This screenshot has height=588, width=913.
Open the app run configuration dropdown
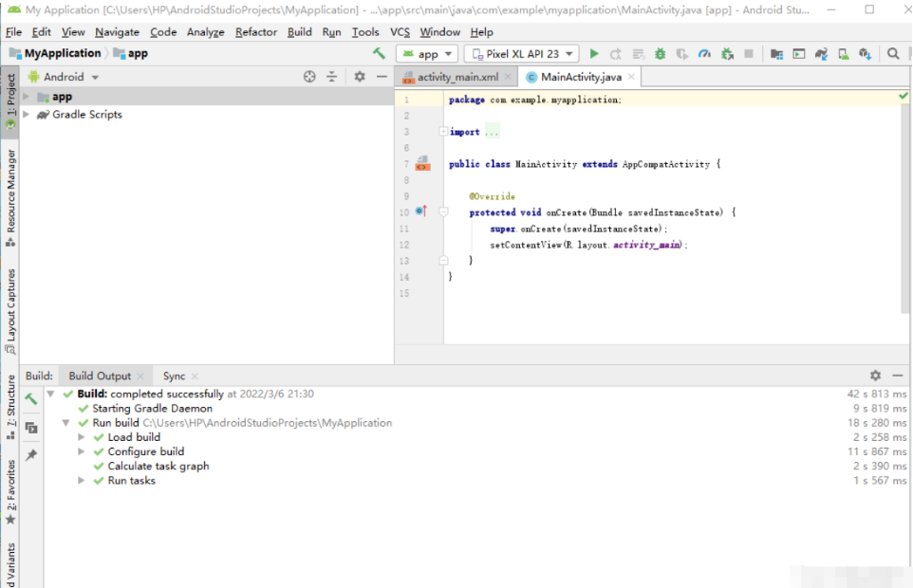tap(427, 54)
